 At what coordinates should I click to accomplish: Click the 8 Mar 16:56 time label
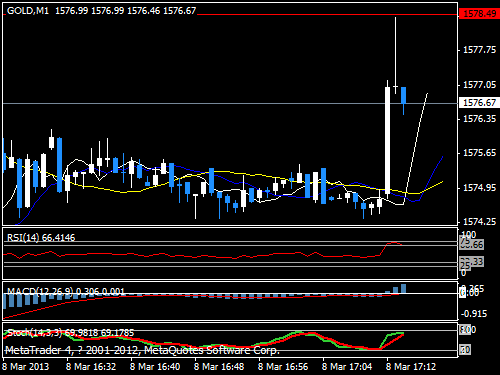283,367
